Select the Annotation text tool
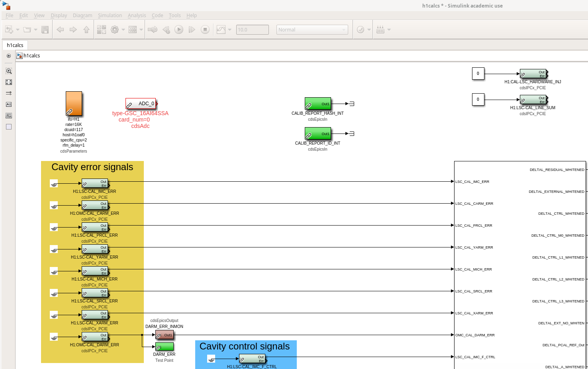 pos(9,104)
